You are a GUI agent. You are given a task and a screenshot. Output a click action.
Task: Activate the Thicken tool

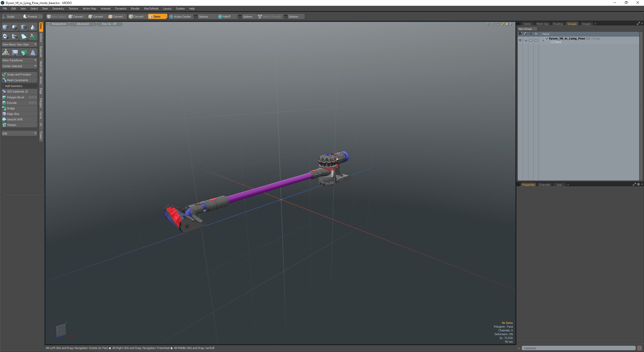click(19, 125)
